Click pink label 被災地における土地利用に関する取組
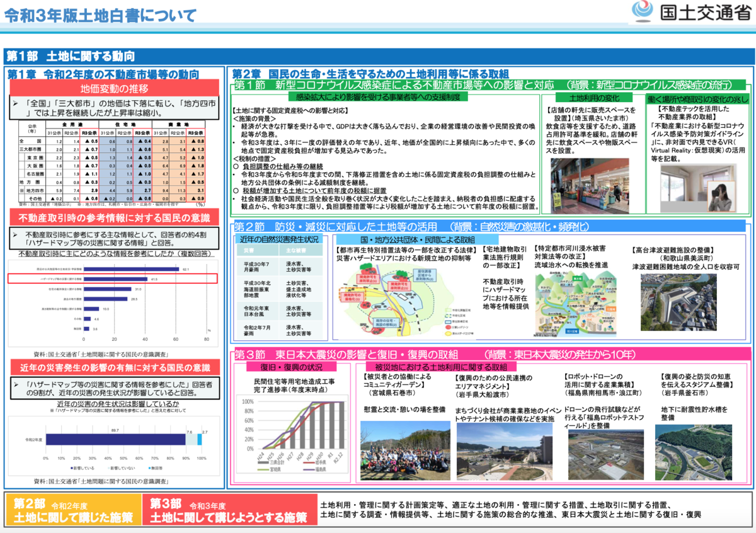The width and height of the screenshot is (756, 533). coord(441,367)
